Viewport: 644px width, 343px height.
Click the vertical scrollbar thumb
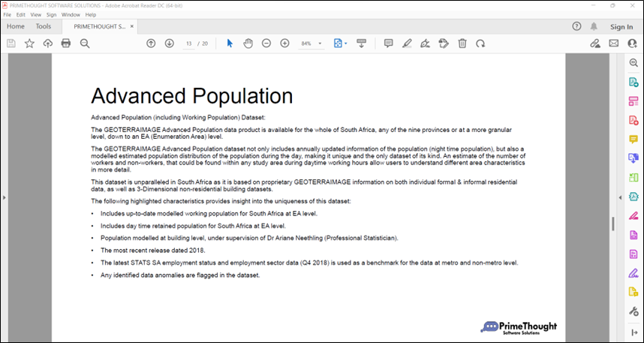point(612,224)
